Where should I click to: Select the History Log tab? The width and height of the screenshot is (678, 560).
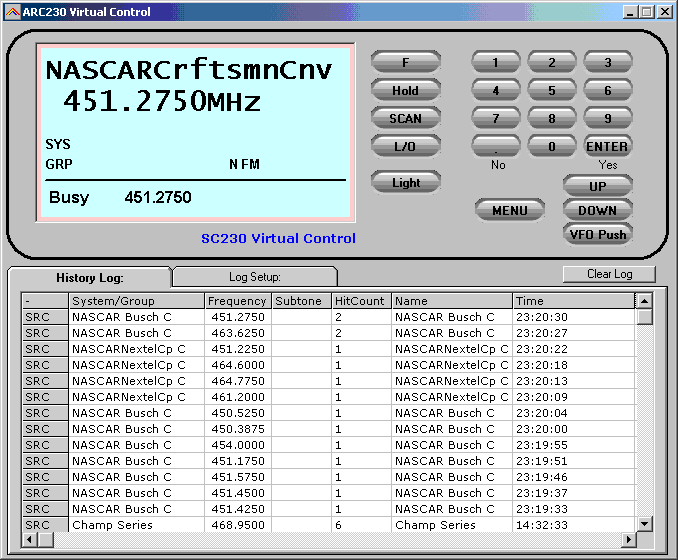(90, 277)
